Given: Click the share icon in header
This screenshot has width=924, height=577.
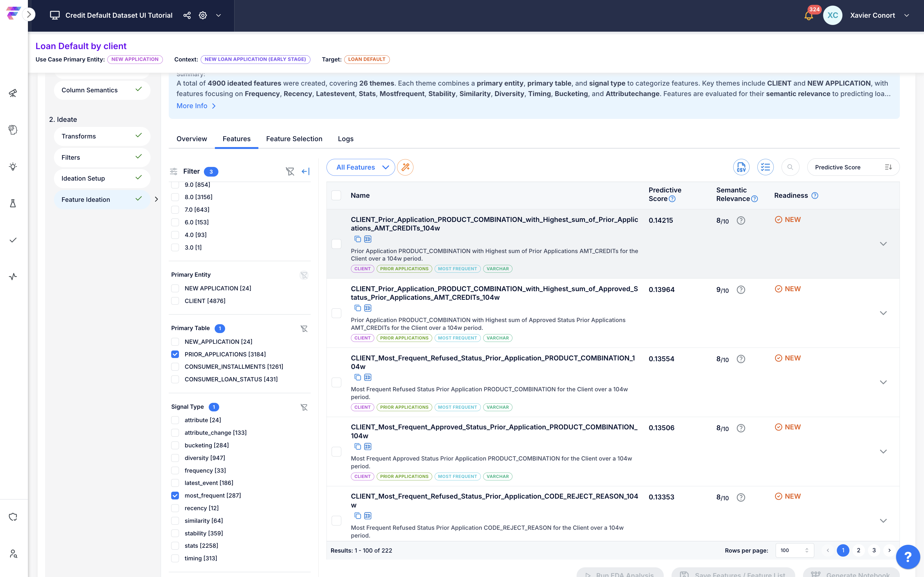Looking at the screenshot, I should (187, 15).
